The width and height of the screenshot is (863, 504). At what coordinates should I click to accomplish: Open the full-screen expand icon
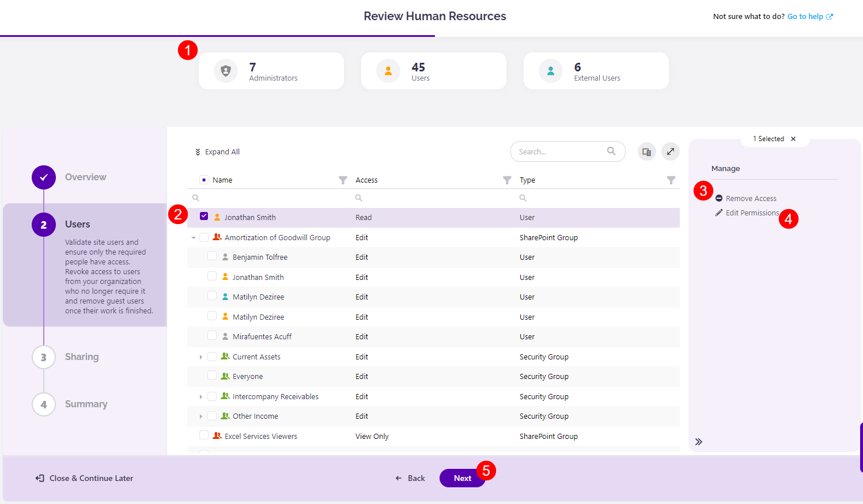click(670, 151)
